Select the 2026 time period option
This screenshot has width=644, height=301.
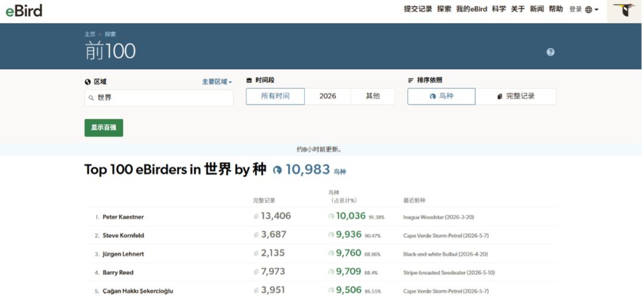[328, 96]
